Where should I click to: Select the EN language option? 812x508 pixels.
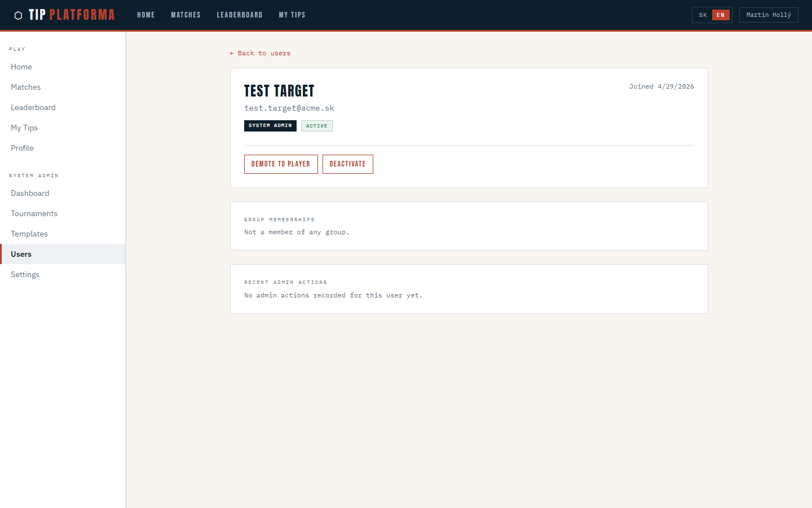tap(721, 15)
